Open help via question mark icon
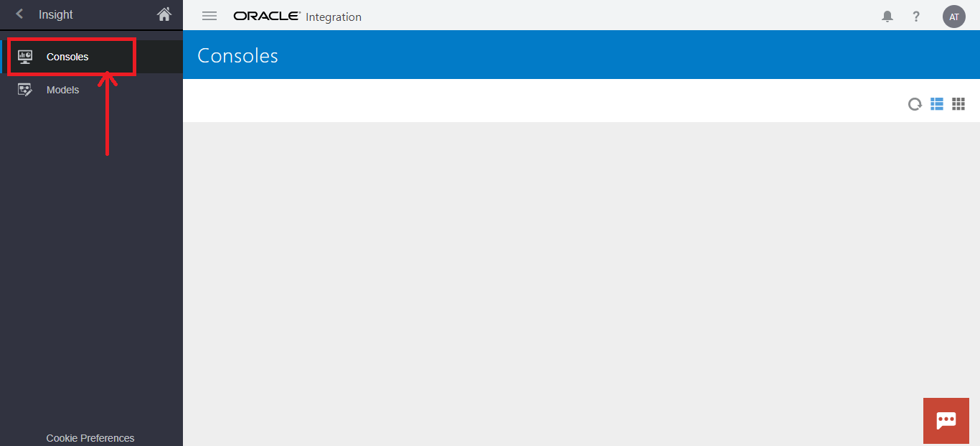980x446 pixels. (916, 17)
